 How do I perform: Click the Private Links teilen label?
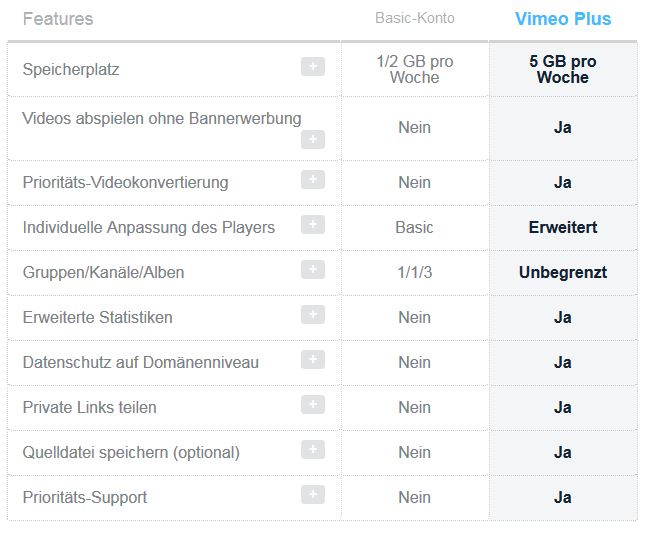tap(90, 407)
